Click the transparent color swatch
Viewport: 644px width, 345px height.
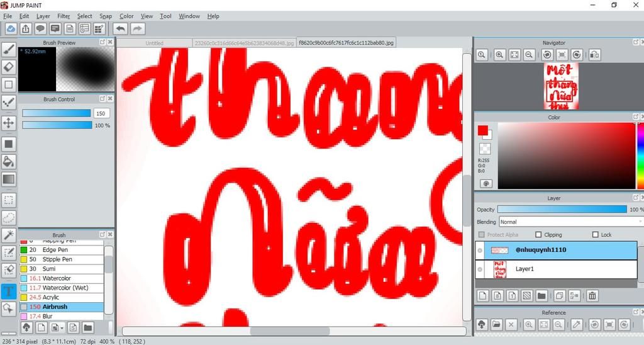click(x=485, y=149)
